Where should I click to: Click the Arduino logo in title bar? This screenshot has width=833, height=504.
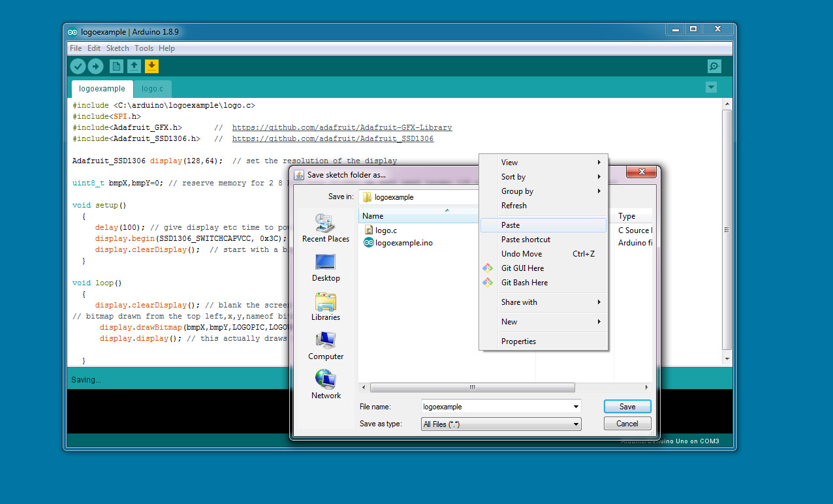tap(72, 31)
